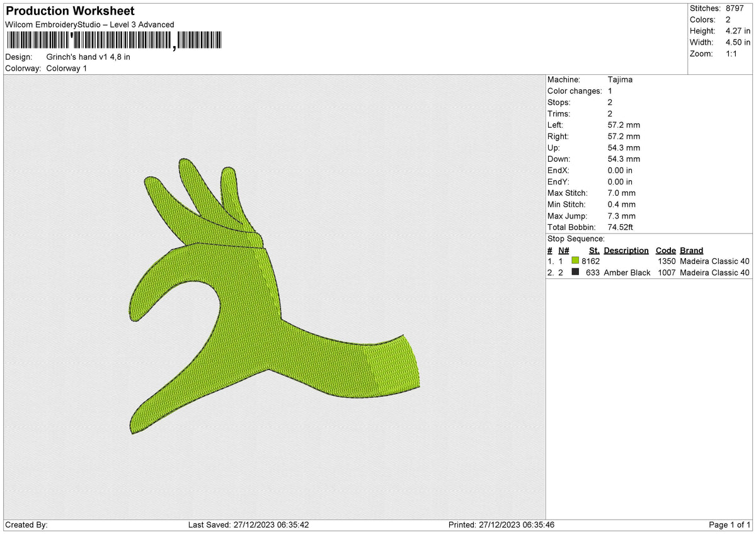Click the 'Trims:' label

[559, 113]
